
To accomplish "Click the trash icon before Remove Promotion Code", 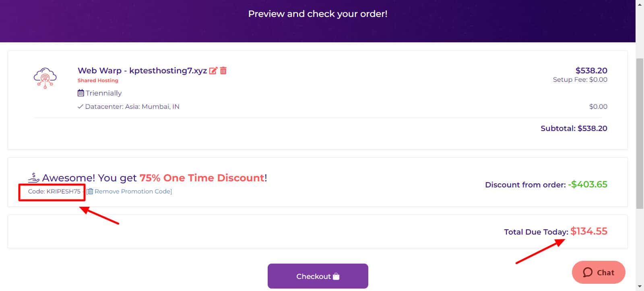I will point(90,191).
